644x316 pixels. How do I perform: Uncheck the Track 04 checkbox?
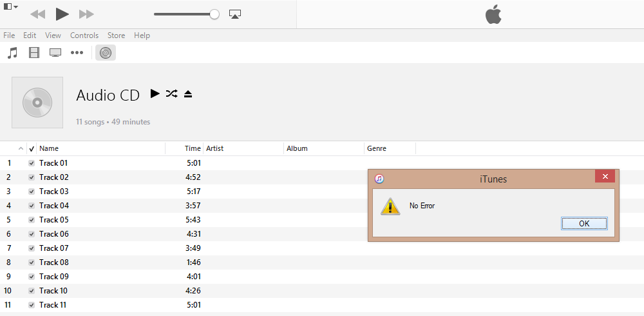pos(32,206)
